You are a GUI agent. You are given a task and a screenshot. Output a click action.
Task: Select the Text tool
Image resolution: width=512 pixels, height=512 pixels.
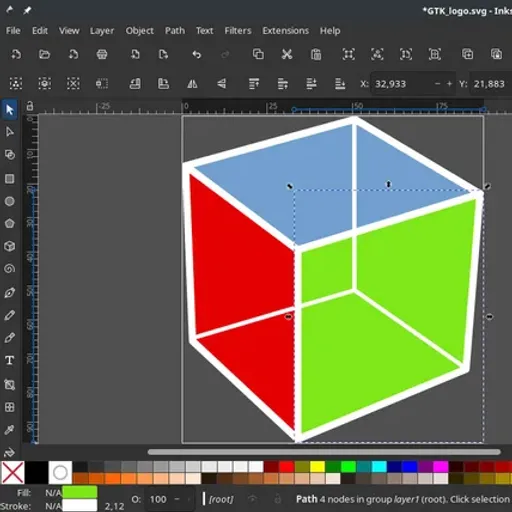[10, 360]
